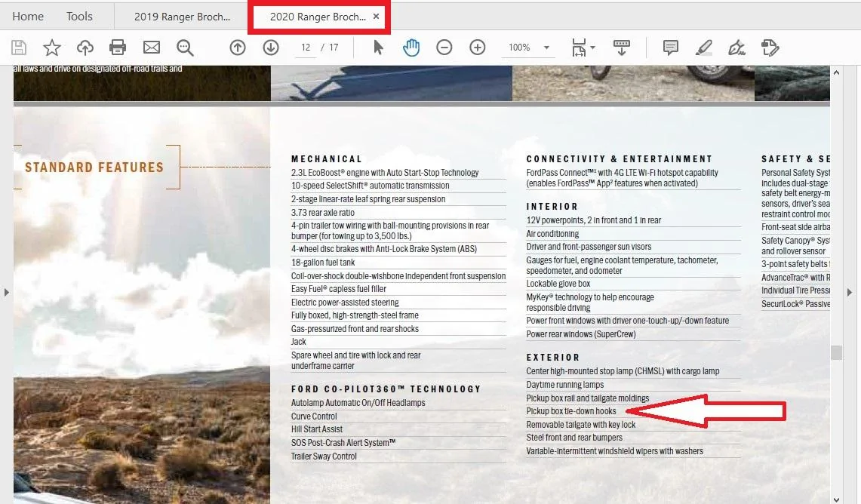Go to previous page arrow

tap(237, 48)
